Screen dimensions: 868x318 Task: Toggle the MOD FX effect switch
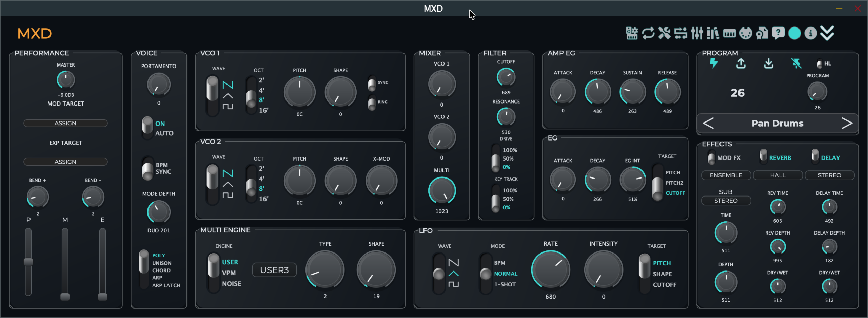pyautogui.click(x=712, y=158)
